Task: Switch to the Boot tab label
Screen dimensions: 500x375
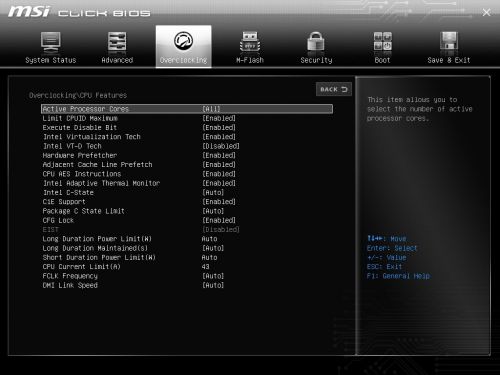Action: click(382, 60)
